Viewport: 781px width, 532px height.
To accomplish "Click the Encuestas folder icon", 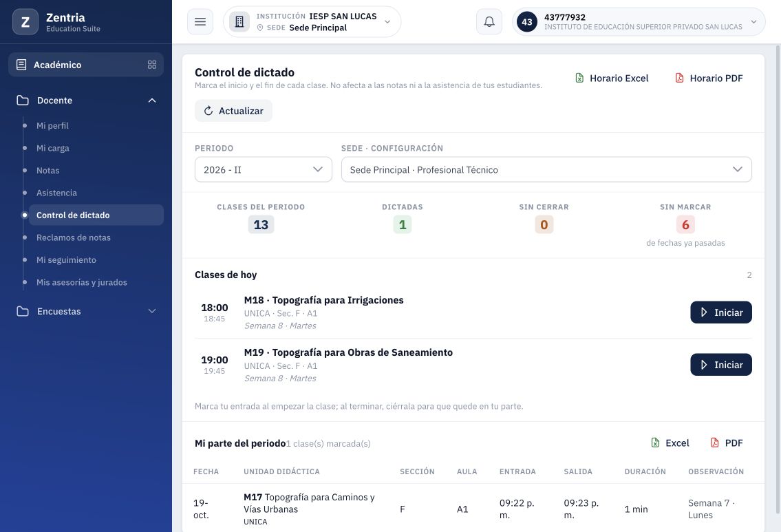I will point(23,311).
